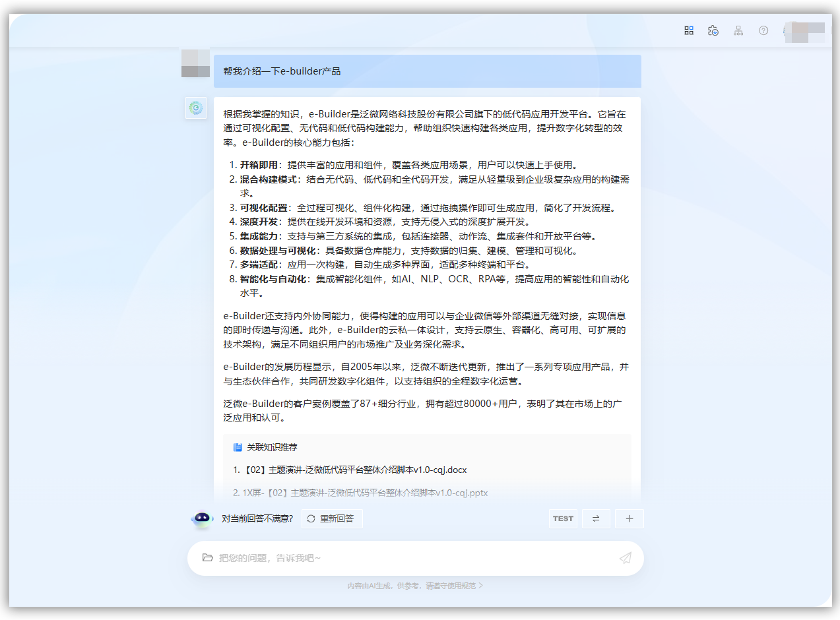Click the robot mascot icon above the input
Viewport: 840px width, 620px height.
coord(202,519)
